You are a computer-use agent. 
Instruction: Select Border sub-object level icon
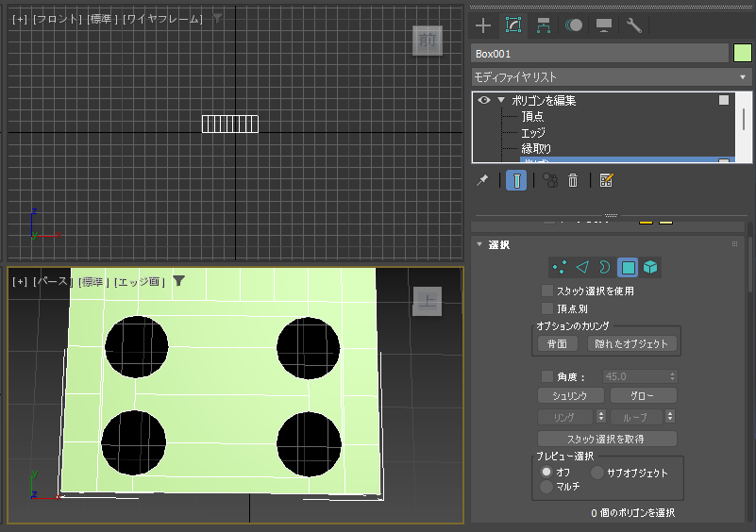tap(605, 268)
